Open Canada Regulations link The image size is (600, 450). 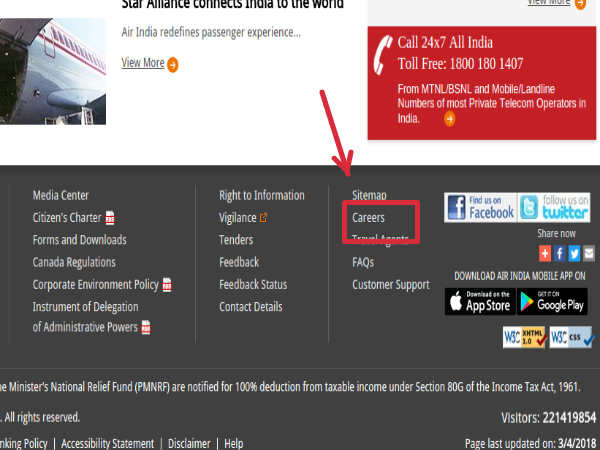(74, 262)
